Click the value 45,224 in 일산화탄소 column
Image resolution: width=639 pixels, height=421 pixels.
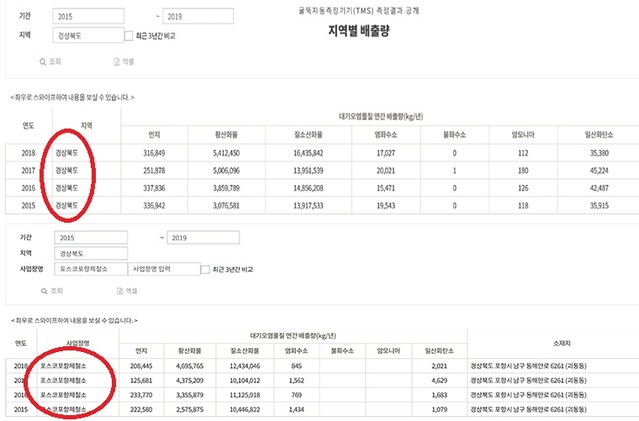pos(599,170)
